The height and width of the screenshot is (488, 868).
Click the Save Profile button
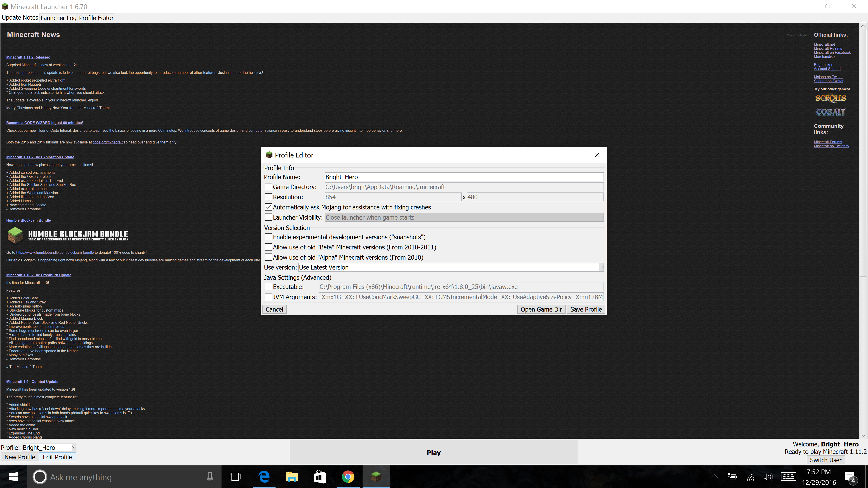tap(586, 310)
